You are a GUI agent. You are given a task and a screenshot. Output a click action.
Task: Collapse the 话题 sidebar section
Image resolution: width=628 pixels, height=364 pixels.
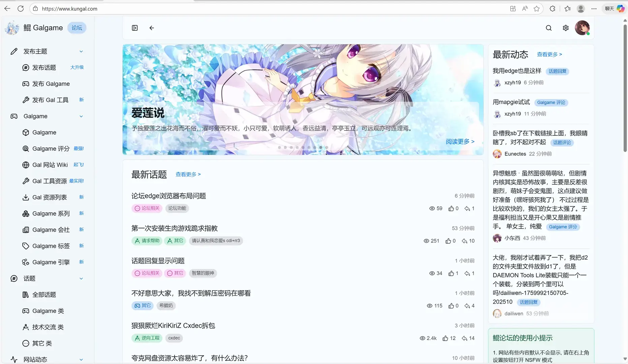81,278
